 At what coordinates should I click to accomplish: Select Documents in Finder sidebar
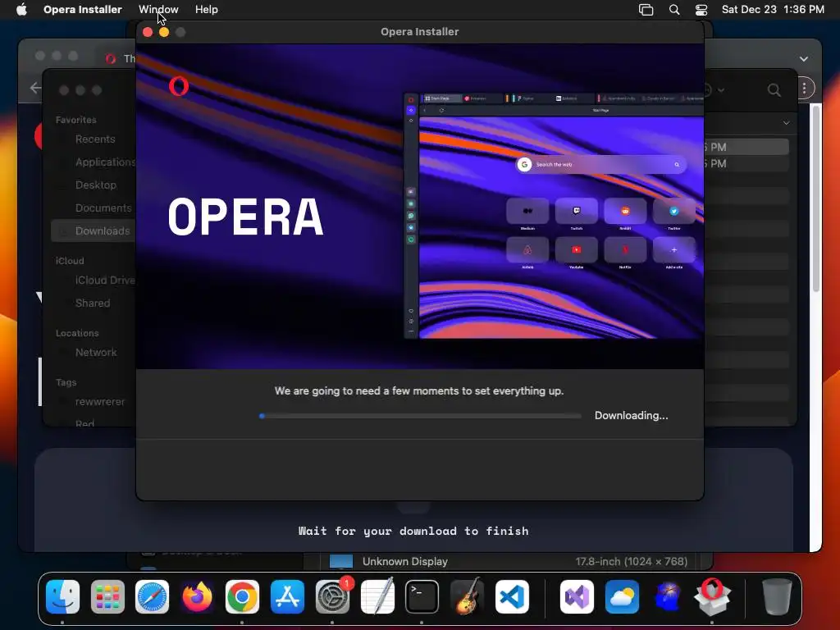(x=103, y=208)
